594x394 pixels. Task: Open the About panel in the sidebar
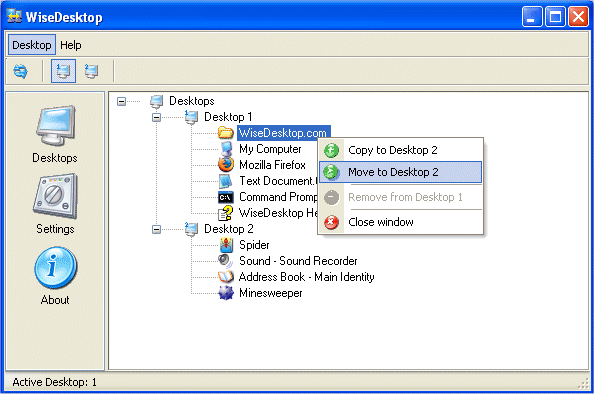pyautogui.click(x=55, y=276)
